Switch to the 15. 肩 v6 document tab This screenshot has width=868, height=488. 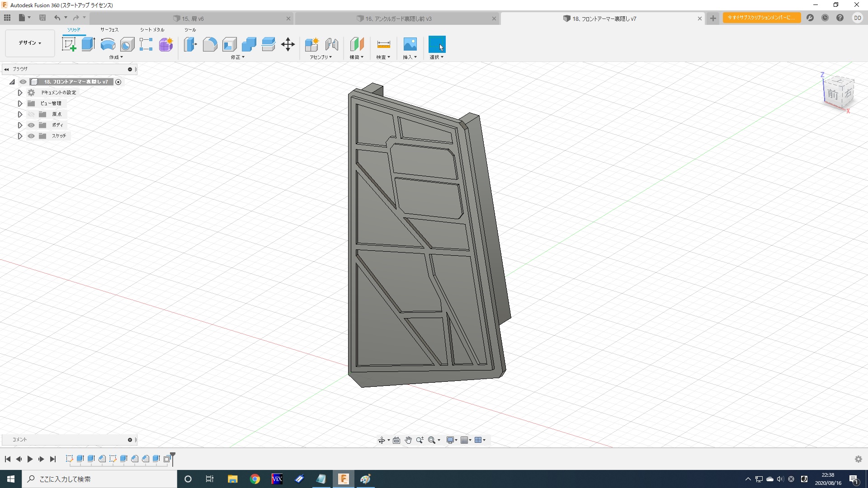[x=193, y=19]
